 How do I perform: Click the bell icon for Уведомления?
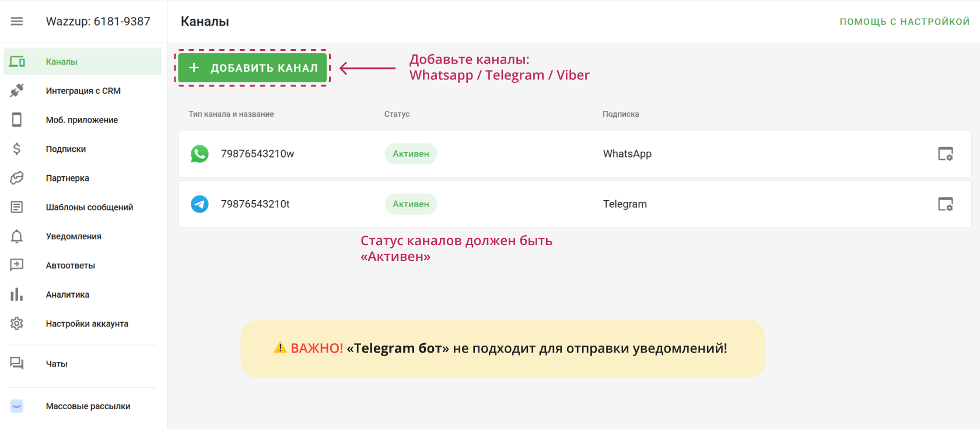[17, 236]
